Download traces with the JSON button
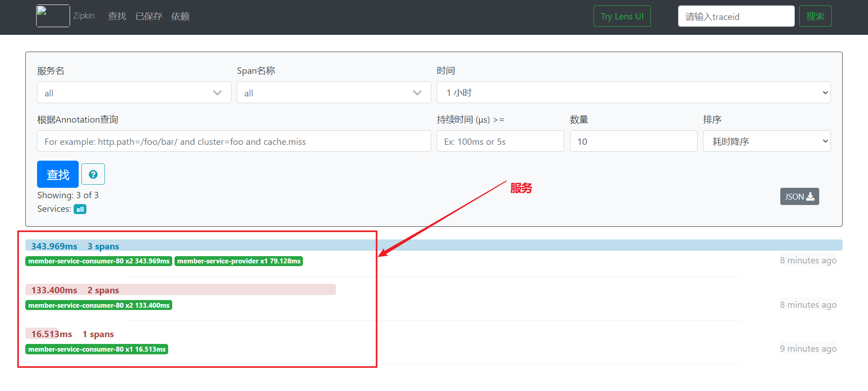868x391 pixels. point(799,196)
